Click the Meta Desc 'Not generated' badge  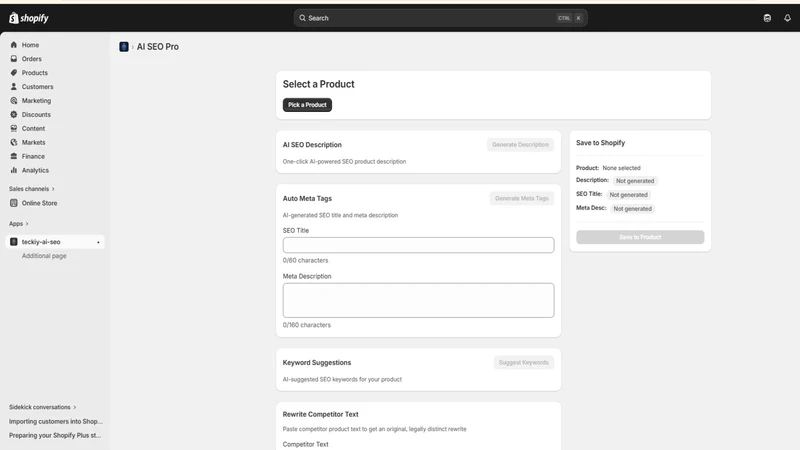tap(632, 208)
